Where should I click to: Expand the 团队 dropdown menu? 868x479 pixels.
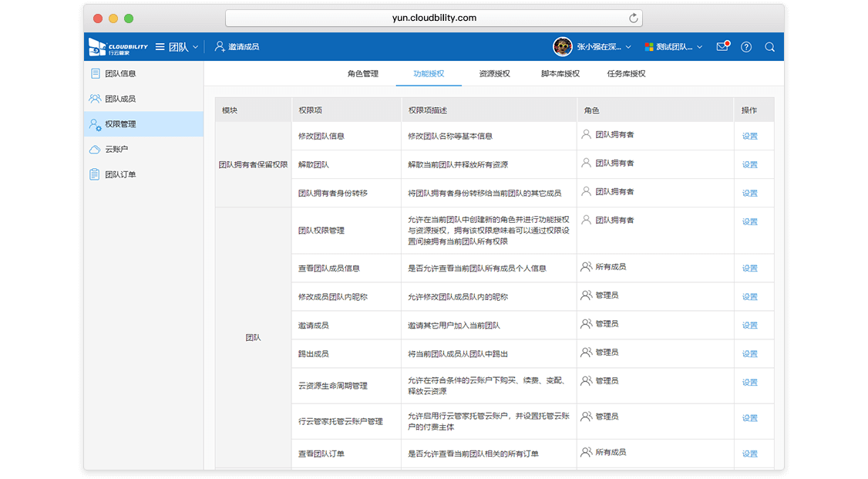177,47
